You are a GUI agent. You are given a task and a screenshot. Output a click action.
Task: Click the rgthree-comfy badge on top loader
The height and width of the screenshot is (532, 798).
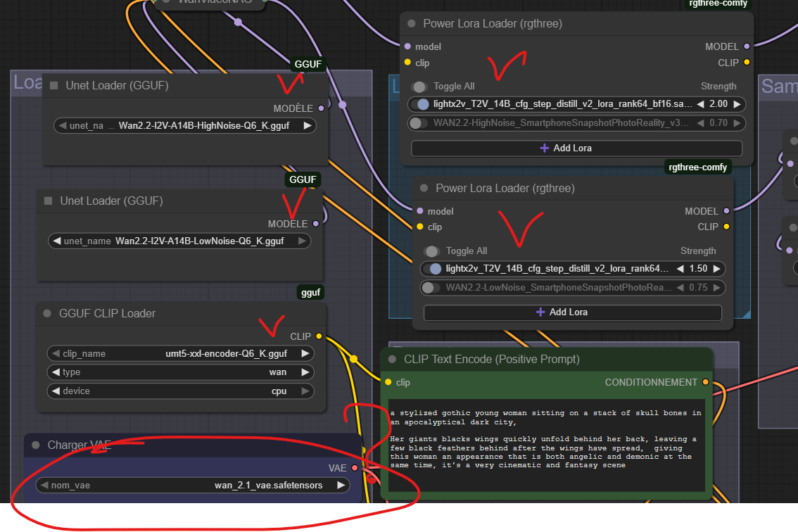[718, 4]
